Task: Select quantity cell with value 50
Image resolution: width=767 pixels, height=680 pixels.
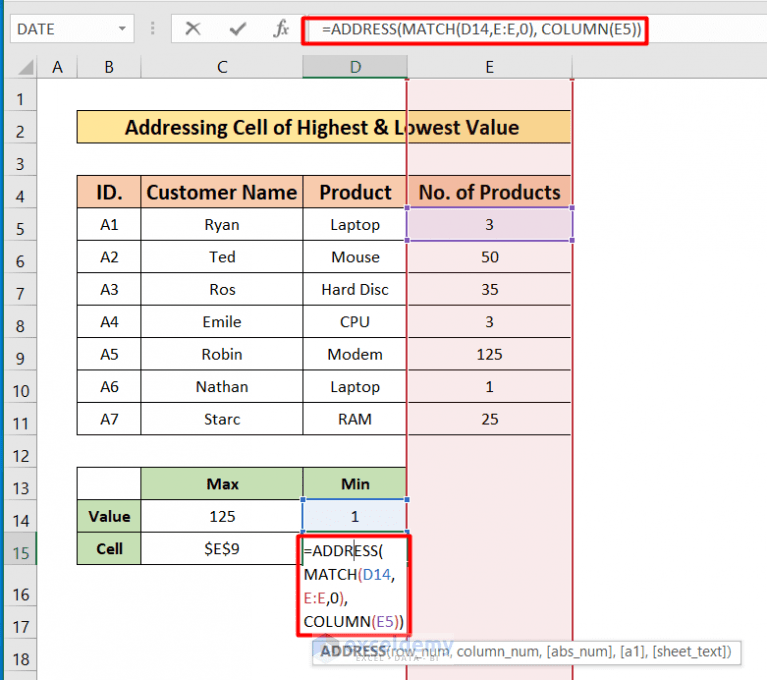Action: pos(489,257)
